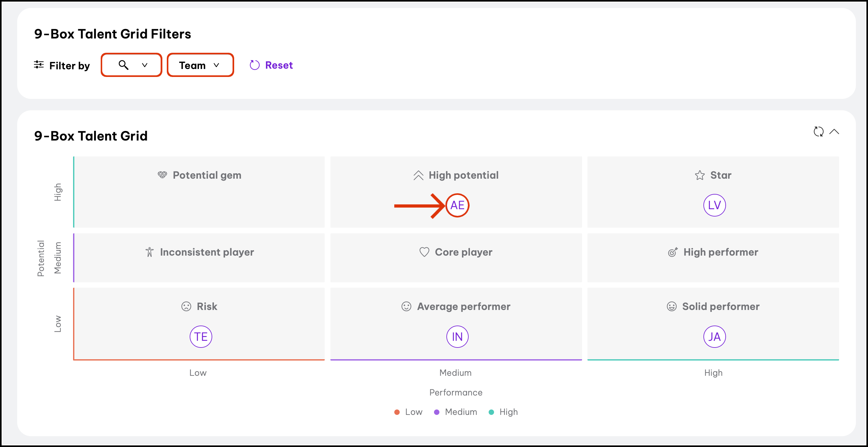
Task: Click the Reset filters link
Action: click(x=271, y=65)
